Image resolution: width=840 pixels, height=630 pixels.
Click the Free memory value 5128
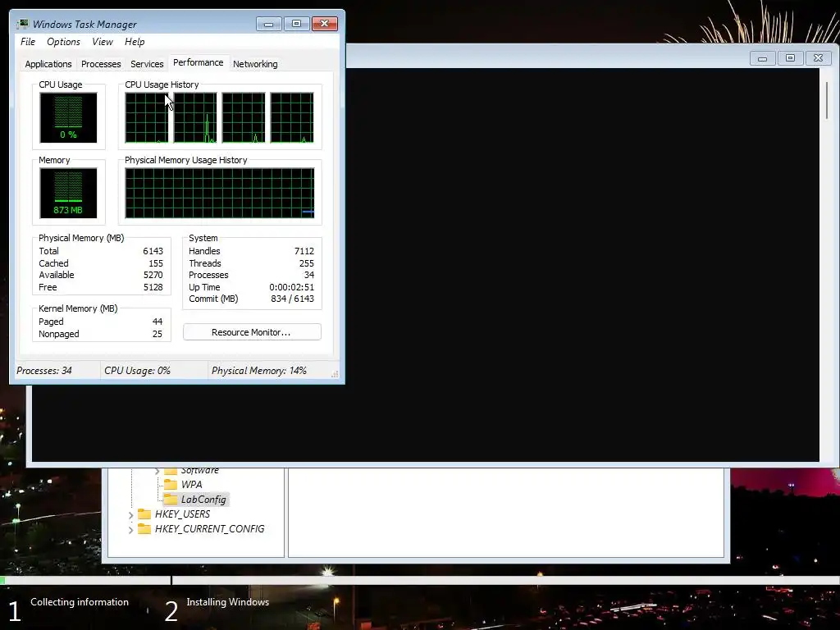tap(153, 287)
